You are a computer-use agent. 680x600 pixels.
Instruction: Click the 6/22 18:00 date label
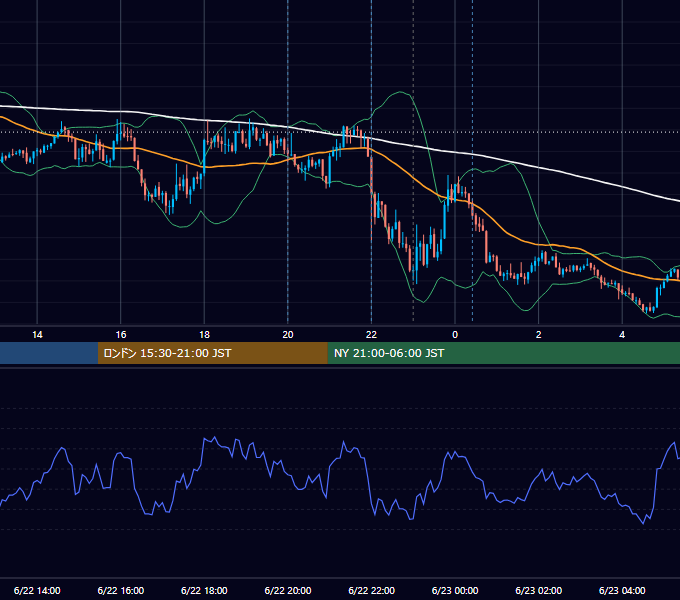pos(204,590)
